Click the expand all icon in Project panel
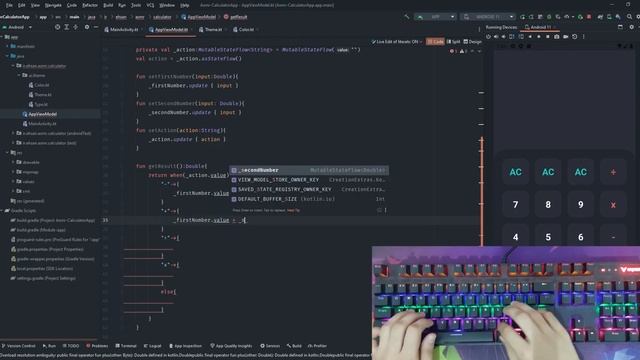The width and height of the screenshot is (640, 360). (67, 27)
